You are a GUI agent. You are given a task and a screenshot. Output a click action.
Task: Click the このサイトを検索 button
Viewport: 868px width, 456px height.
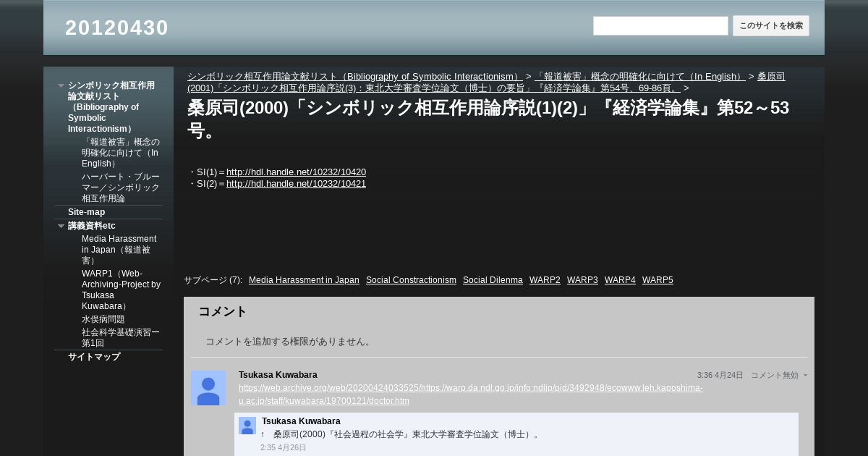771,26
